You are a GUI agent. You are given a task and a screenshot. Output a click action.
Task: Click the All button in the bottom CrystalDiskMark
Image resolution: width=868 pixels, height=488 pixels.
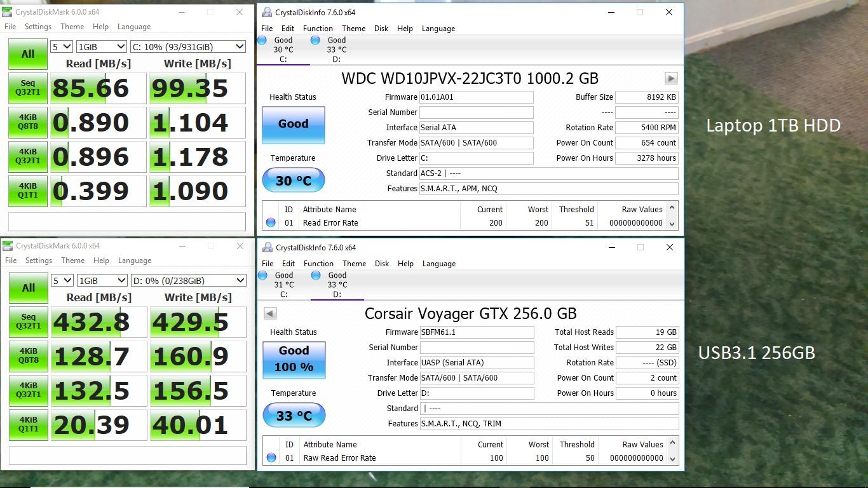(x=29, y=288)
